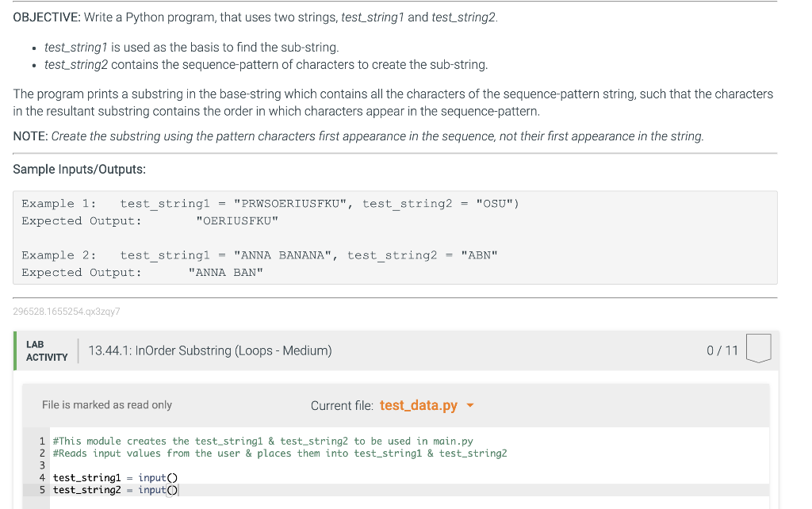Click line number 5 in the editor
The width and height of the screenshot is (812, 509).
click(x=41, y=489)
